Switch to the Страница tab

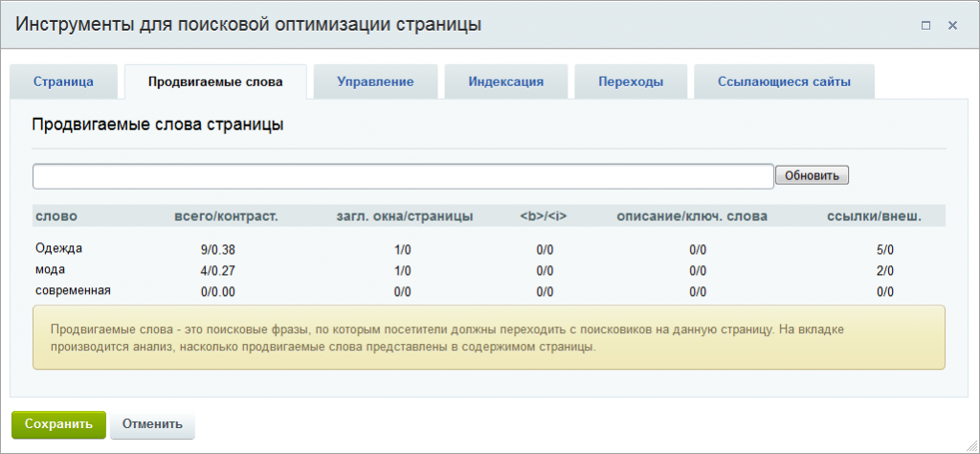tap(64, 81)
